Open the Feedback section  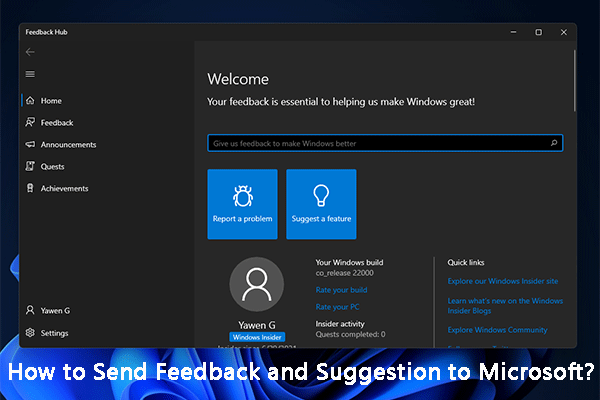57,122
